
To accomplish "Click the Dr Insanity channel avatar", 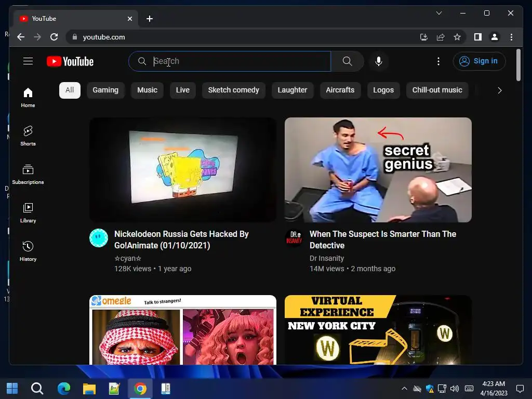I will [x=294, y=238].
